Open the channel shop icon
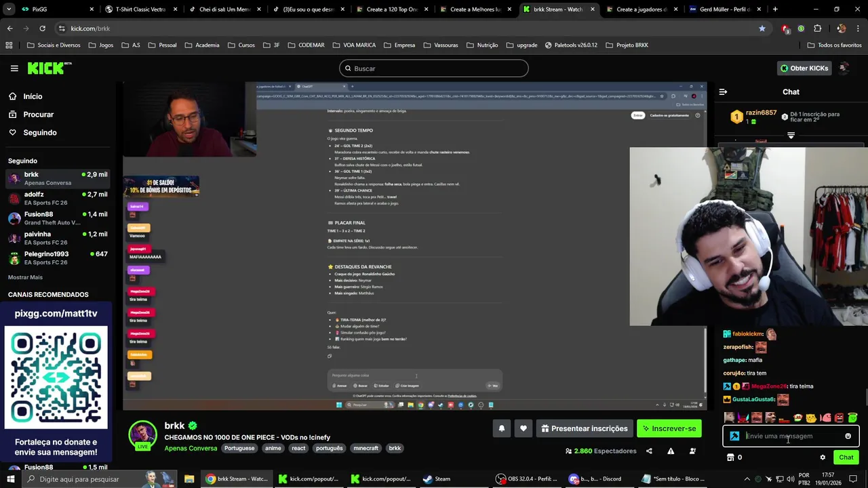Viewport: 868px width, 488px height. point(730,457)
